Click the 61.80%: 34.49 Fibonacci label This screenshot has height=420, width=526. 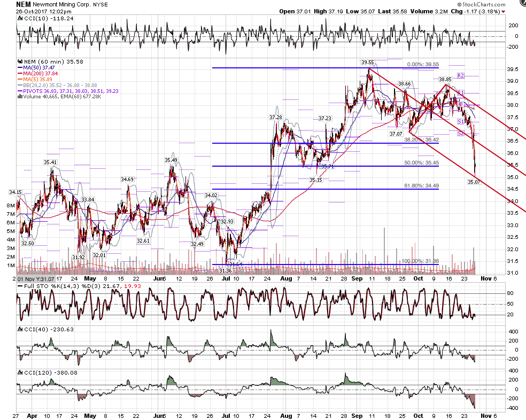tap(421, 185)
